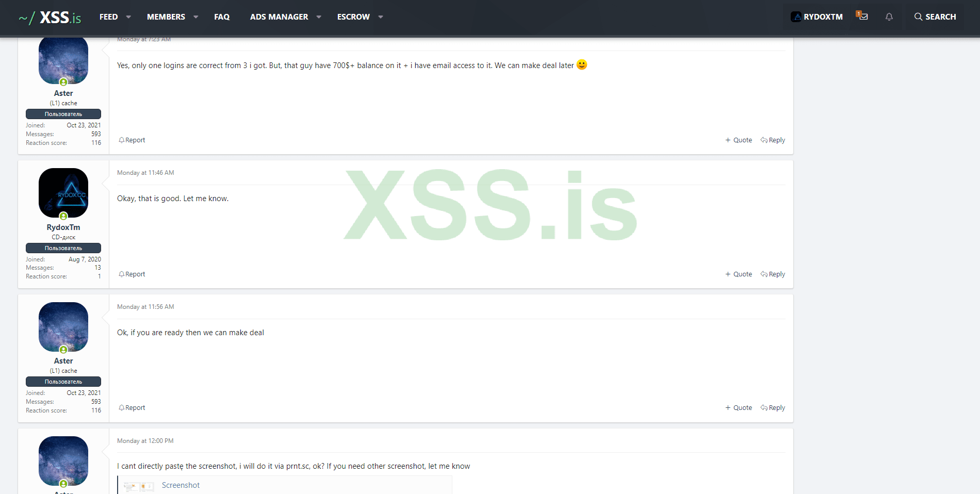Open Aster's username on the 7:23 AM post
Image resolution: width=980 pixels, height=494 pixels.
click(63, 93)
